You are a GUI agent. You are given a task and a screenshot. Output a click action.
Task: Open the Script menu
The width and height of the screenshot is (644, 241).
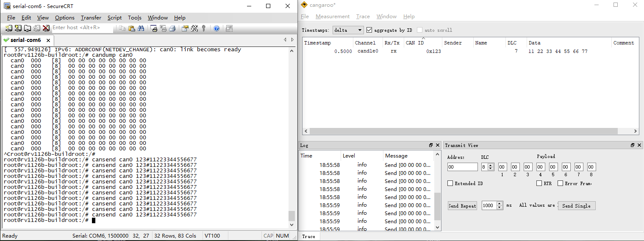pos(114,18)
